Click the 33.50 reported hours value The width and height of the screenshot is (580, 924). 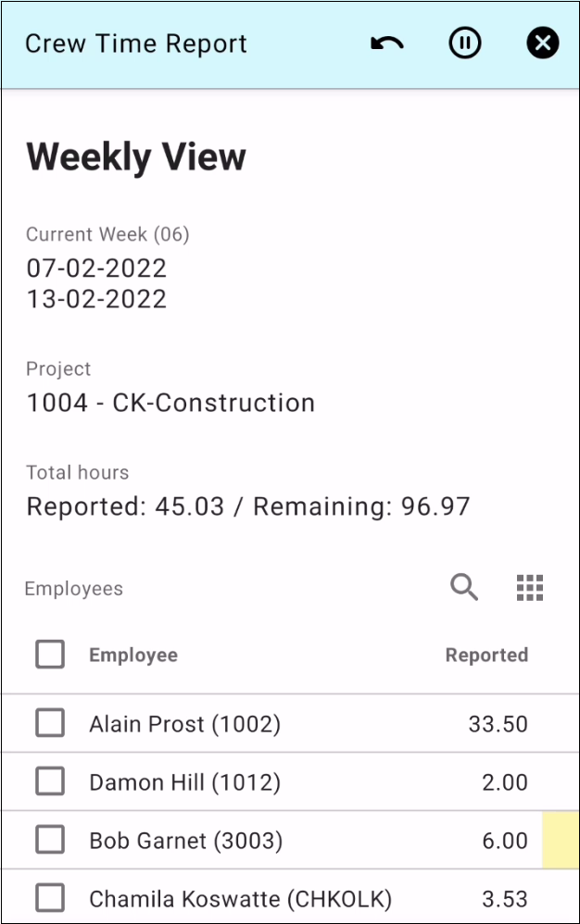point(498,724)
